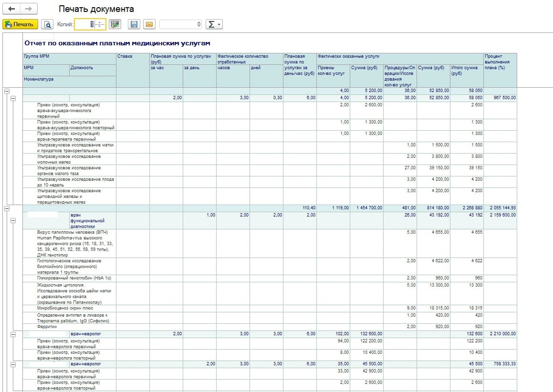Collapse the second врач-невролог group
The image size is (553, 392).
pos(13,364)
